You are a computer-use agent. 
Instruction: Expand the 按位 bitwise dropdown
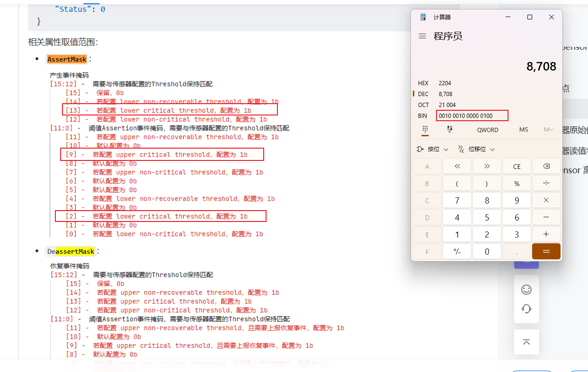point(432,149)
